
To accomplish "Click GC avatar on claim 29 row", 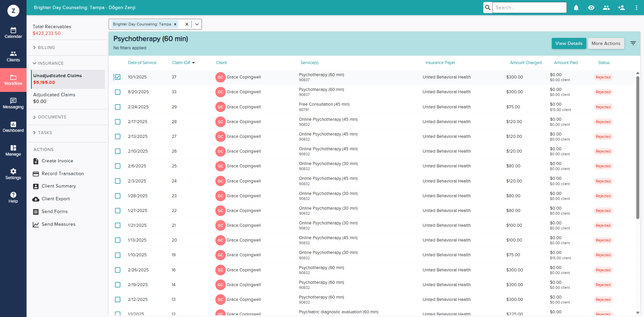I will click(220, 107).
